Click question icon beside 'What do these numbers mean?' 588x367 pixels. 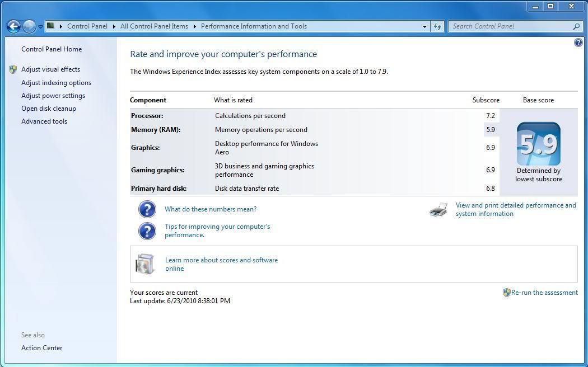pyautogui.click(x=147, y=209)
